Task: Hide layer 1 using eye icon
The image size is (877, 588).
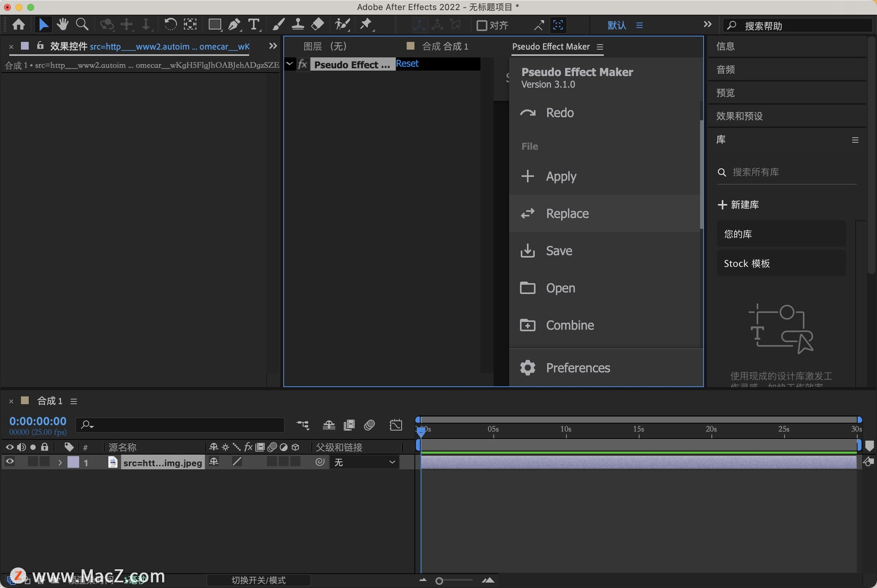Action: click(10, 462)
